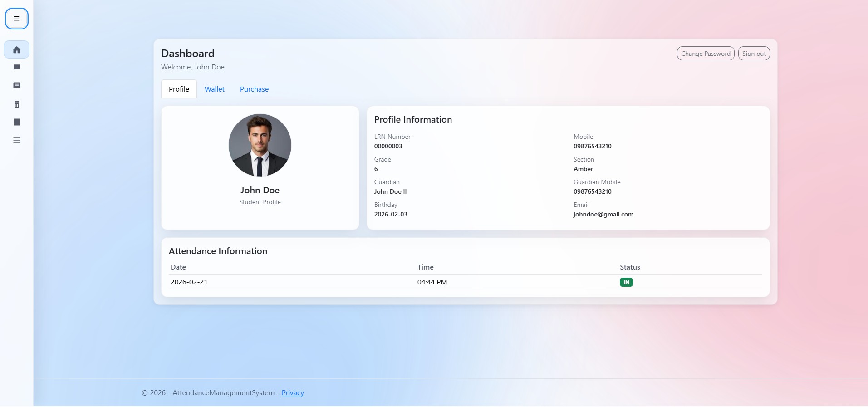Click the LRN Number value 00000003

point(388,146)
